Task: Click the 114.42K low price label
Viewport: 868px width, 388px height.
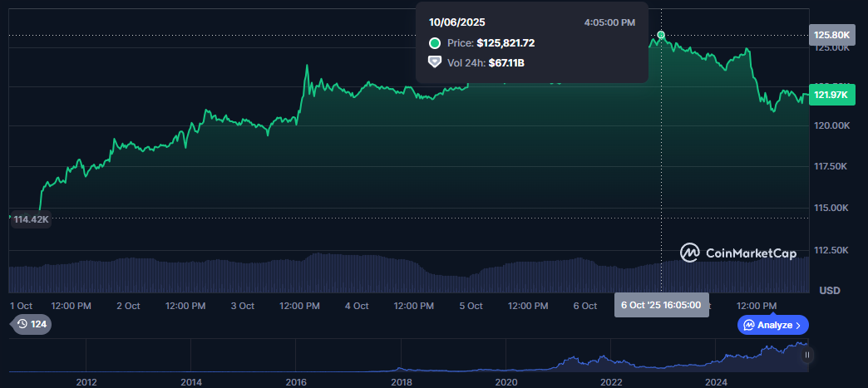Action: (32, 219)
